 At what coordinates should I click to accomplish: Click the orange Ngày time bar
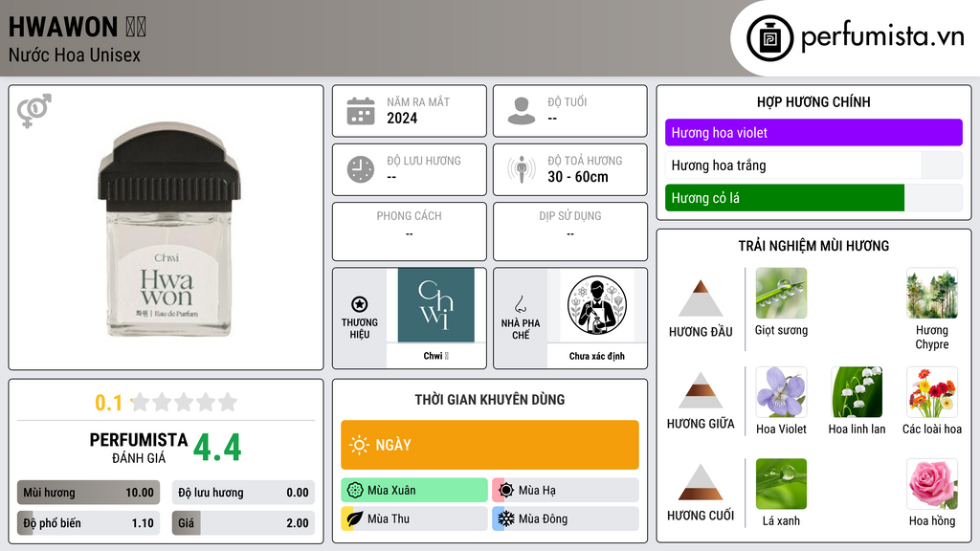(489, 445)
